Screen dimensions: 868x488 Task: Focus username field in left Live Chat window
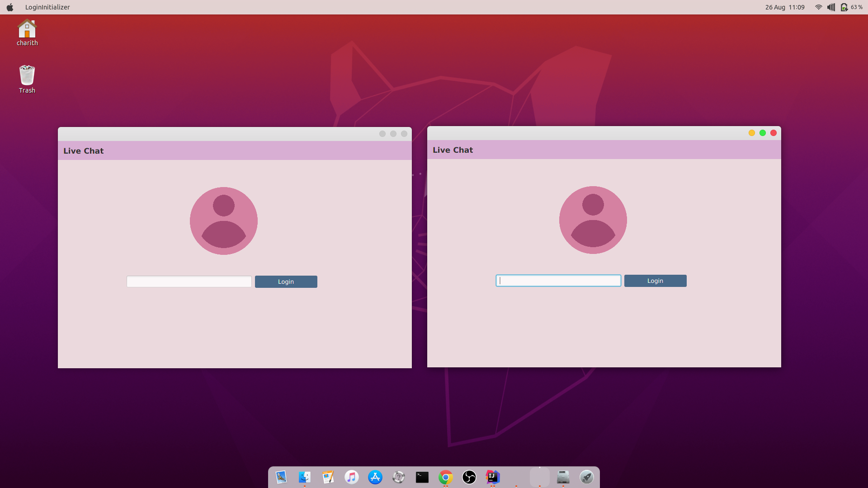[x=189, y=282]
